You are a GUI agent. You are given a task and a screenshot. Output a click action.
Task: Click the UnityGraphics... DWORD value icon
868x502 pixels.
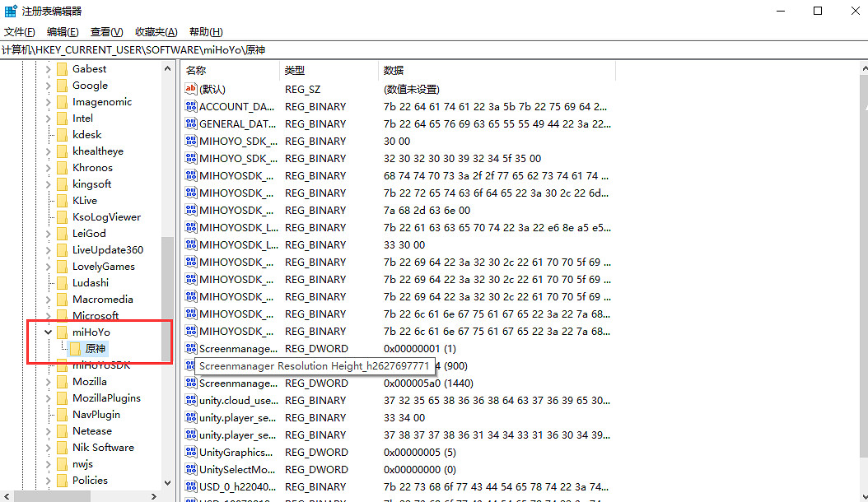click(191, 453)
